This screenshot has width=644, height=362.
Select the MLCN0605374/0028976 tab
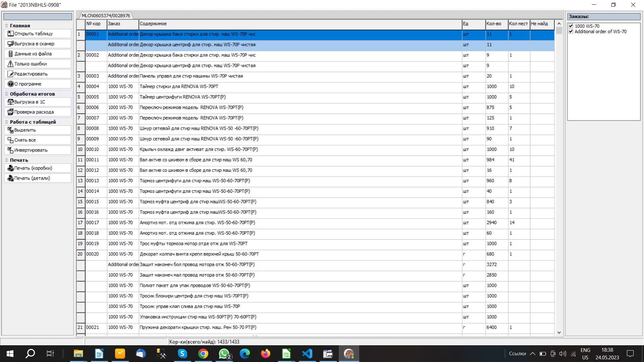click(106, 15)
